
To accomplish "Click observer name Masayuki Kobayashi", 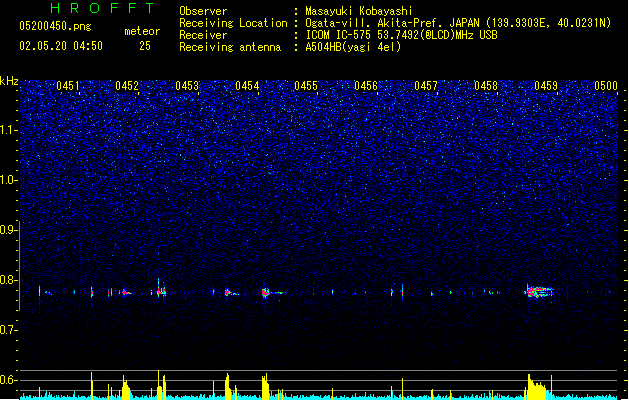I will pos(359,11).
